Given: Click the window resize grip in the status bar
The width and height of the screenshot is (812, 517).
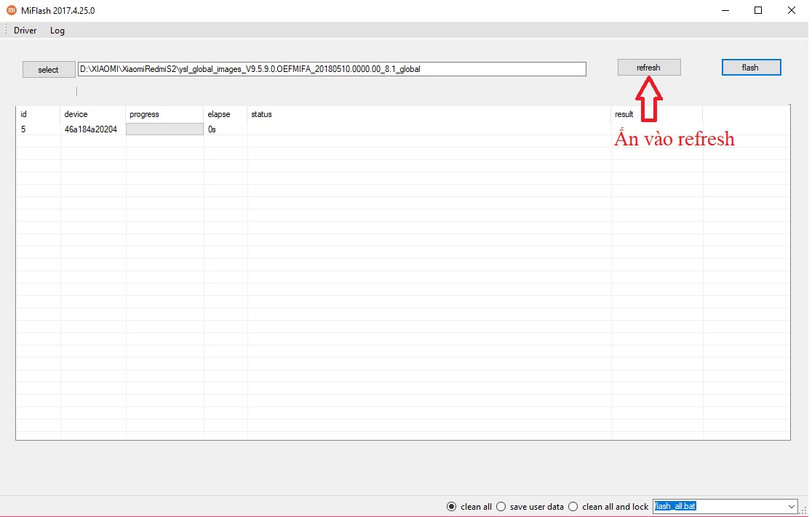Looking at the screenshot, I should coord(803,510).
